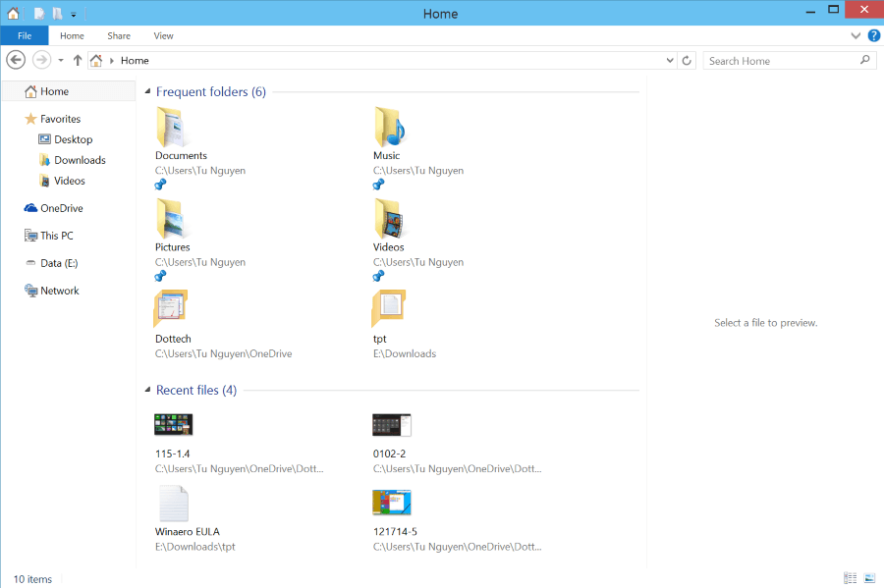Click the C:\Users\Tu Nguyen\OneDrive path text

(x=223, y=353)
